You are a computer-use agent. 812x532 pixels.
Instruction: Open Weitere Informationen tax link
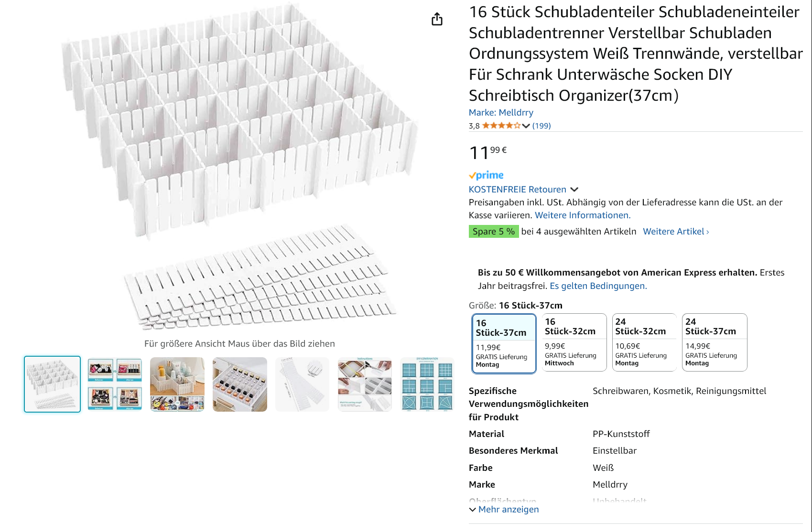tap(583, 215)
